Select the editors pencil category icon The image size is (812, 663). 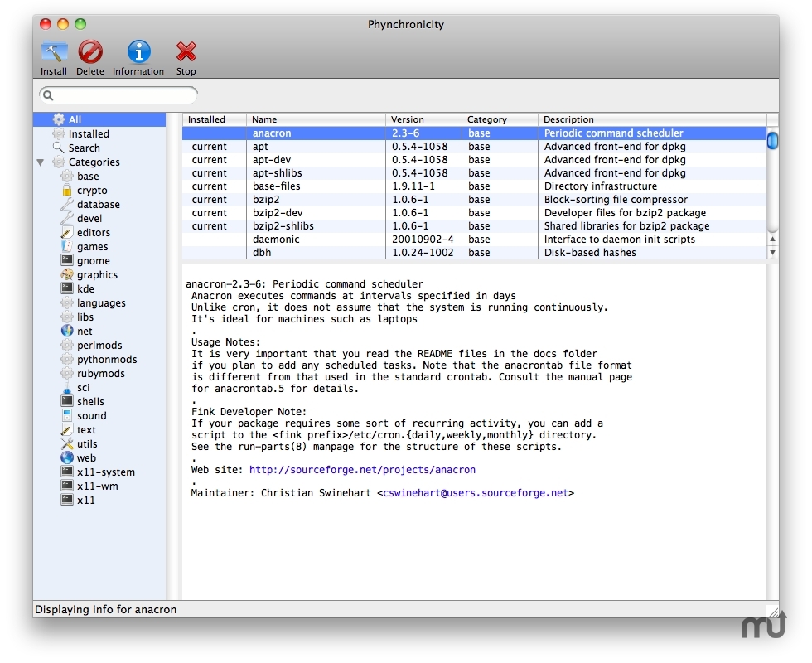click(68, 232)
